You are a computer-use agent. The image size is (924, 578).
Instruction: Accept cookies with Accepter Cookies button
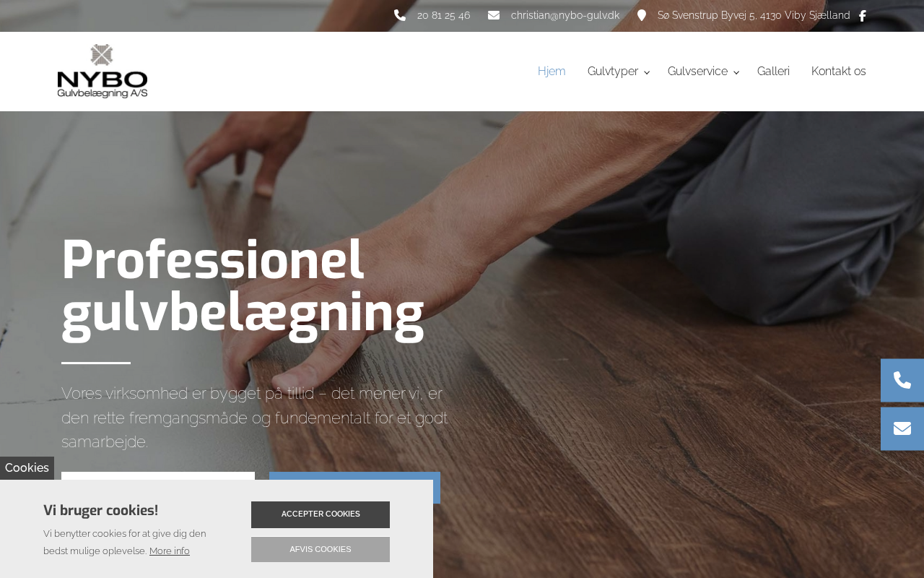click(321, 514)
